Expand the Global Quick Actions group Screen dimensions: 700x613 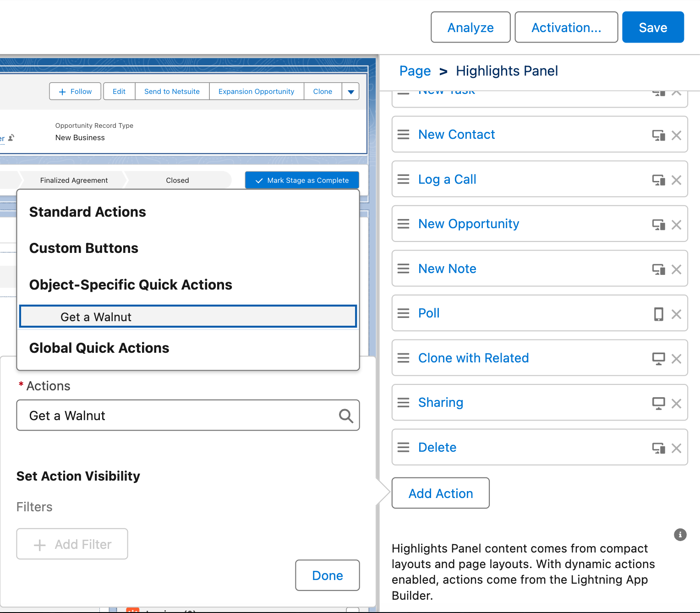tap(99, 348)
